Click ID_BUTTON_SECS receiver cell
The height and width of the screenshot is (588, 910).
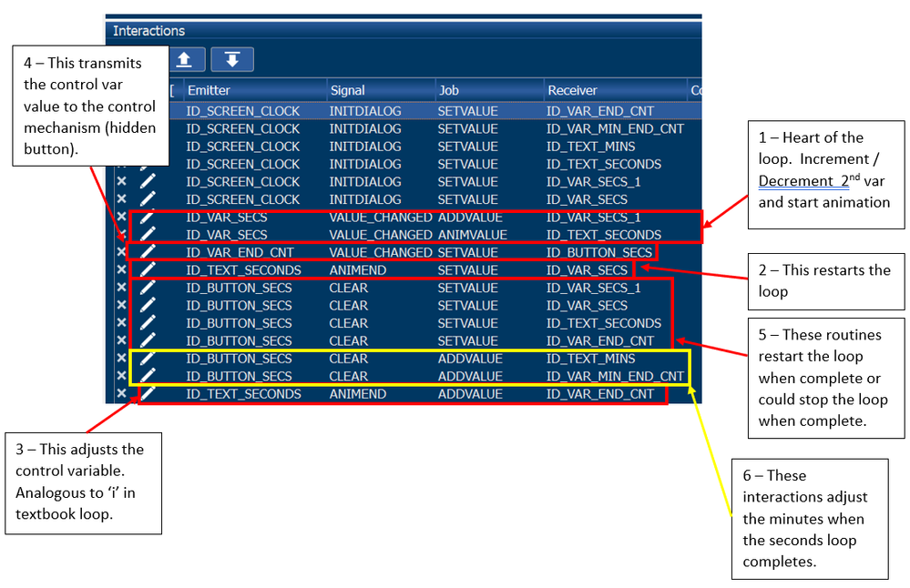599,252
